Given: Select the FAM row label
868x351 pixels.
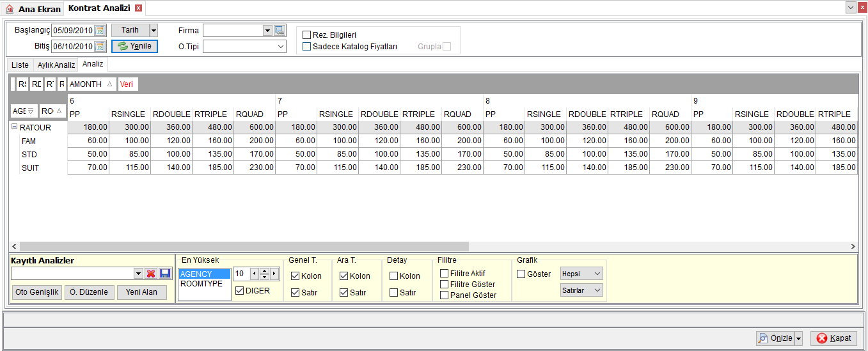Looking at the screenshot, I should point(28,141).
